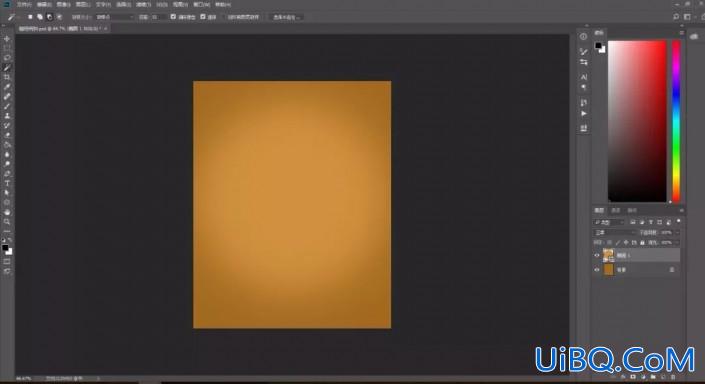Open the layer Opacity slider arrow
The height and width of the screenshot is (384, 705).
coord(677,232)
